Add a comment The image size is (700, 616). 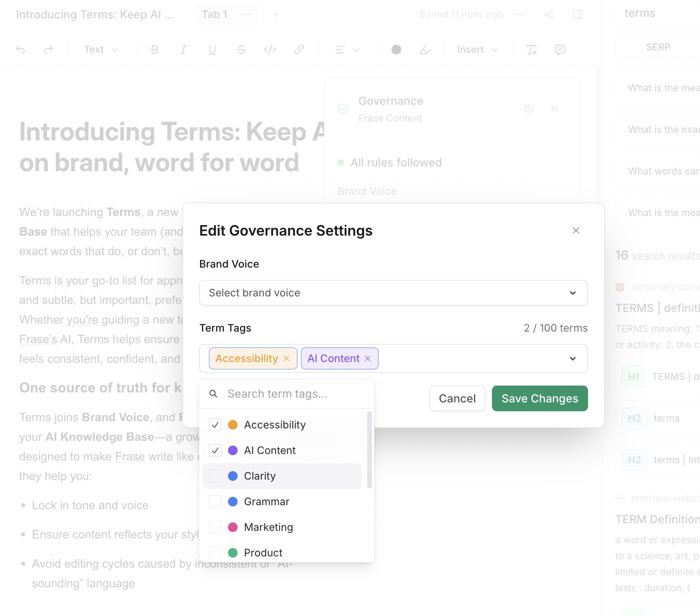(x=560, y=50)
